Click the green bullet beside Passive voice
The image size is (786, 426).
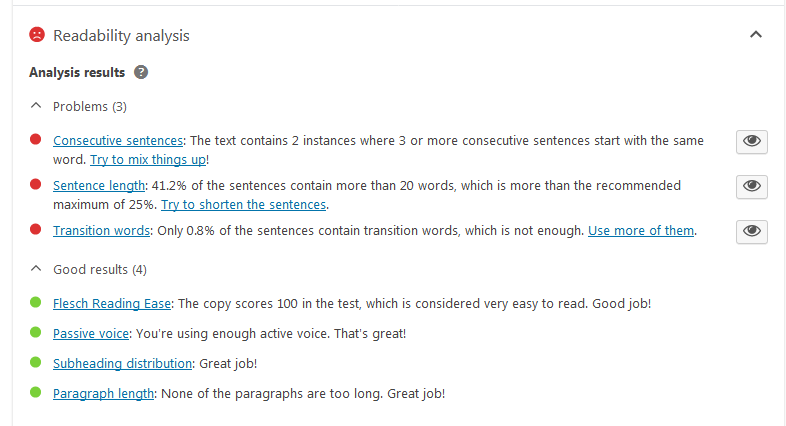click(x=36, y=332)
